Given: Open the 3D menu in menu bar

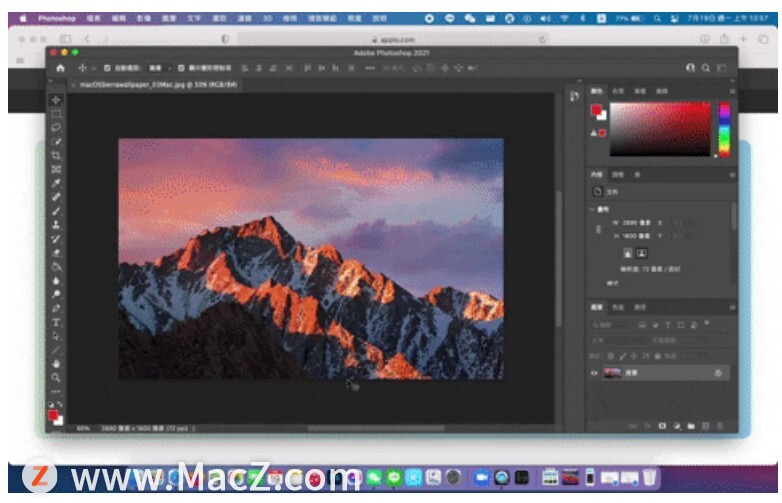Looking at the screenshot, I should (268, 18).
